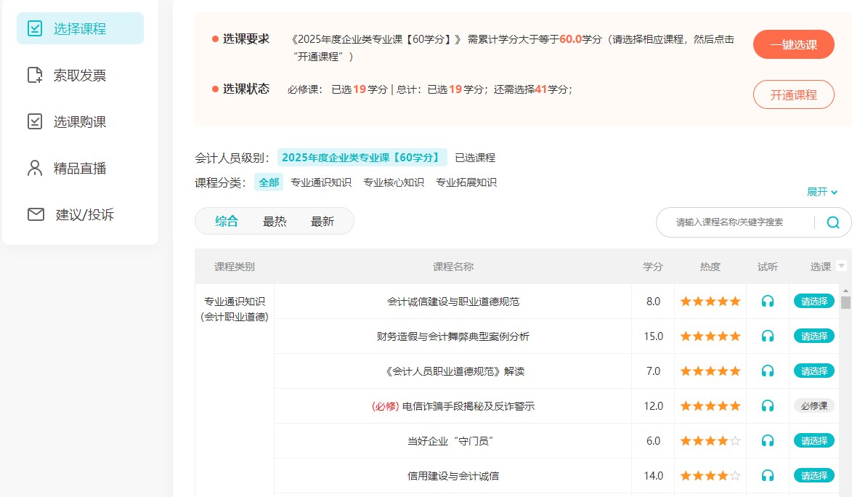The height and width of the screenshot is (497, 868).
Task: Switch to the 最新 sorting tab
Action: pos(323,221)
